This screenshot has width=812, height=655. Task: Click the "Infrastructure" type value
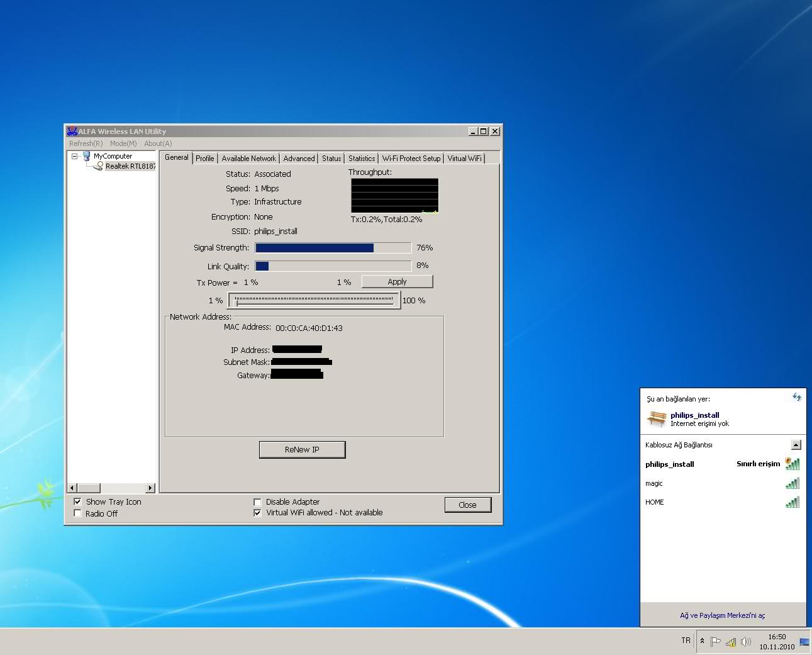(x=278, y=201)
